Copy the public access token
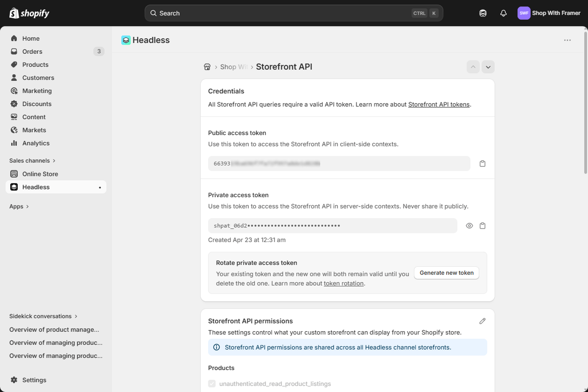The width and height of the screenshot is (588, 392). click(x=483, y=164)
